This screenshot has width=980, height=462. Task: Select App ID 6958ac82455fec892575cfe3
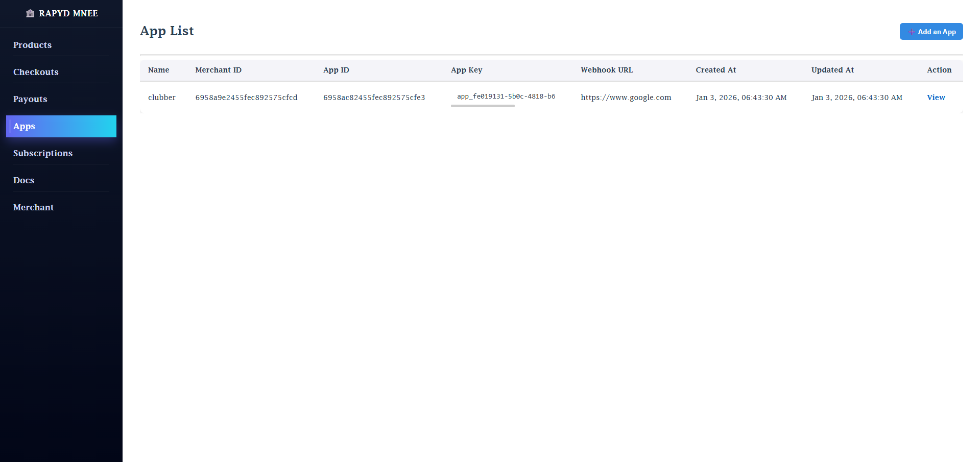pos(374,98)
